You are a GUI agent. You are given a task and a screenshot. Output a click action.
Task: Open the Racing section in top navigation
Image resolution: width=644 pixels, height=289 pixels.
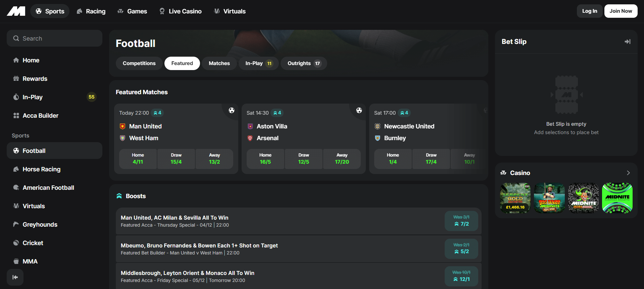coord(91,11)
